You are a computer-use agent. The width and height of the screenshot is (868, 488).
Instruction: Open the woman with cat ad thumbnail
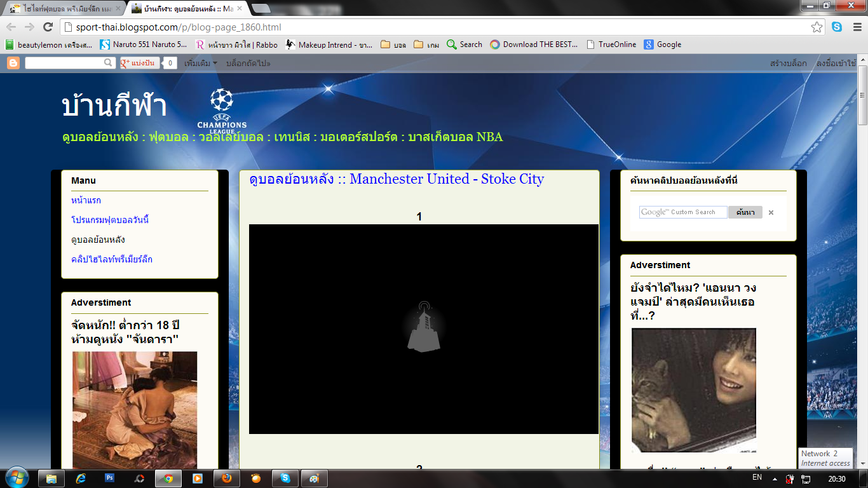pyautogui.click(x=694, y=390)
